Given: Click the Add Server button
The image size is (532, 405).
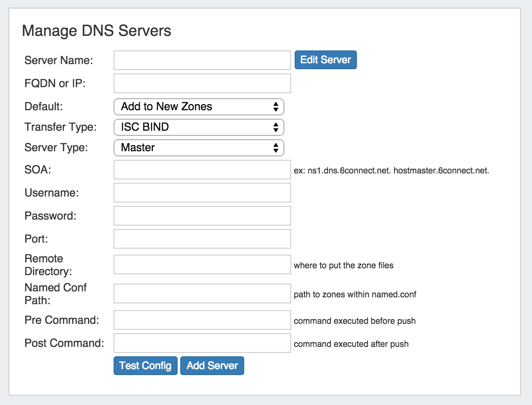Looking at the screenshot, I should [212, 366].
